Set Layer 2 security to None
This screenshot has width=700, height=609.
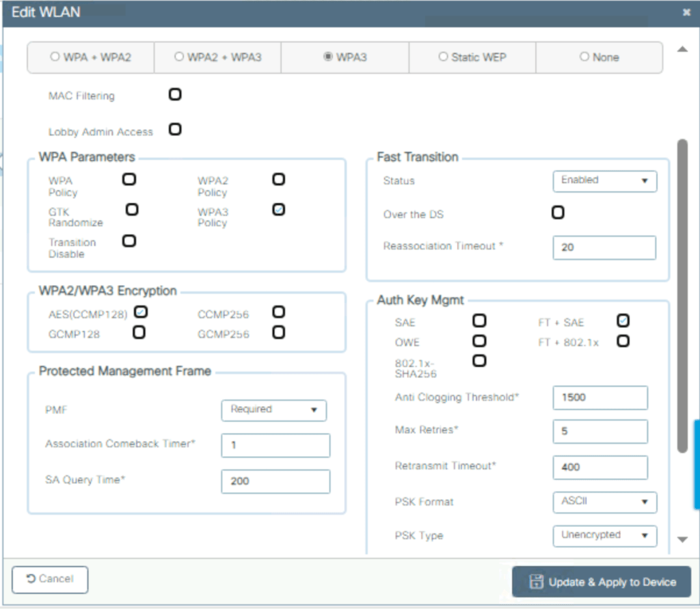pyautogui.click(x=584, y=57)
